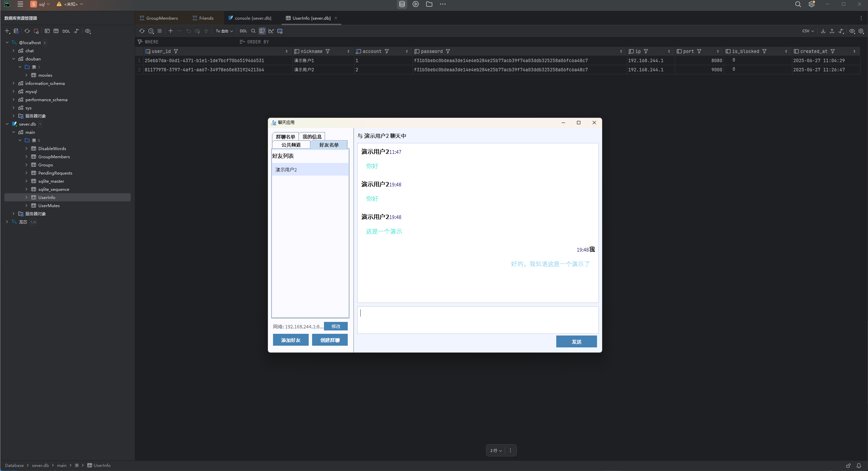Expand the DisableWords table node
The image size is (868, 471).
coord(26,148)
